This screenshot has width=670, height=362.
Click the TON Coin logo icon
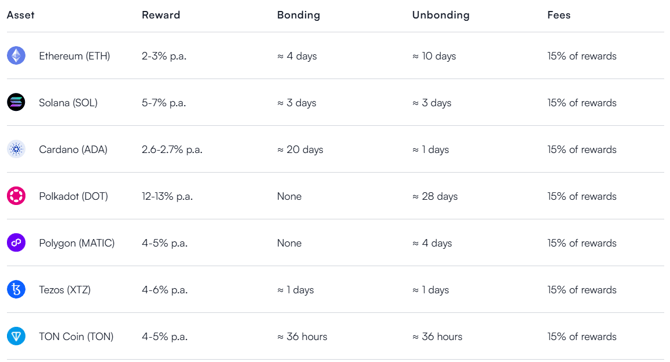coord(16,336)
